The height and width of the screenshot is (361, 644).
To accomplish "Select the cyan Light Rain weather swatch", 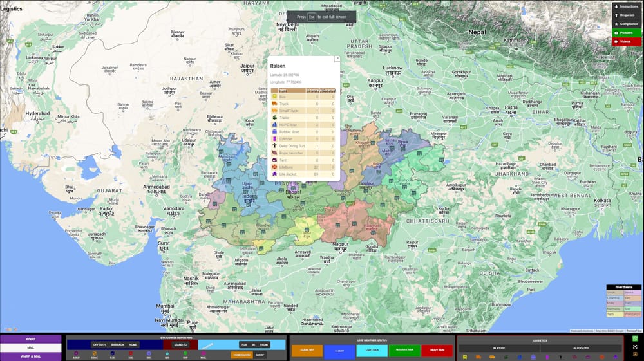I will (x=372, y=350).
